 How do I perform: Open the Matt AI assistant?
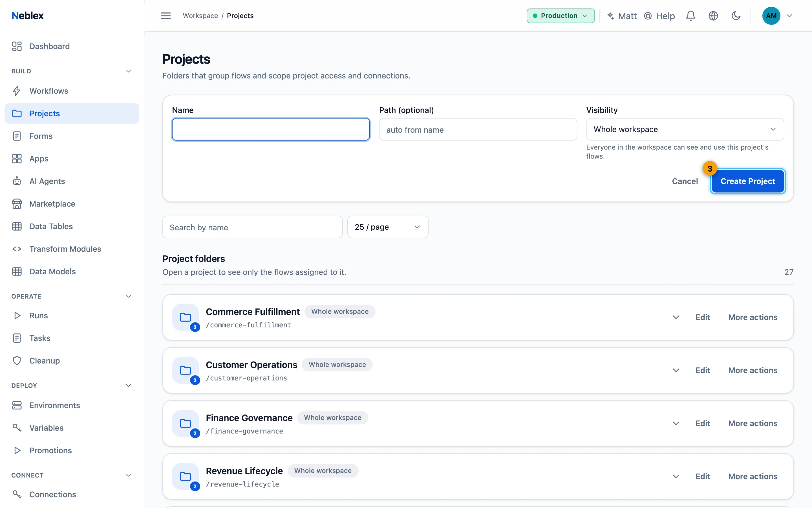pos(622,16)
